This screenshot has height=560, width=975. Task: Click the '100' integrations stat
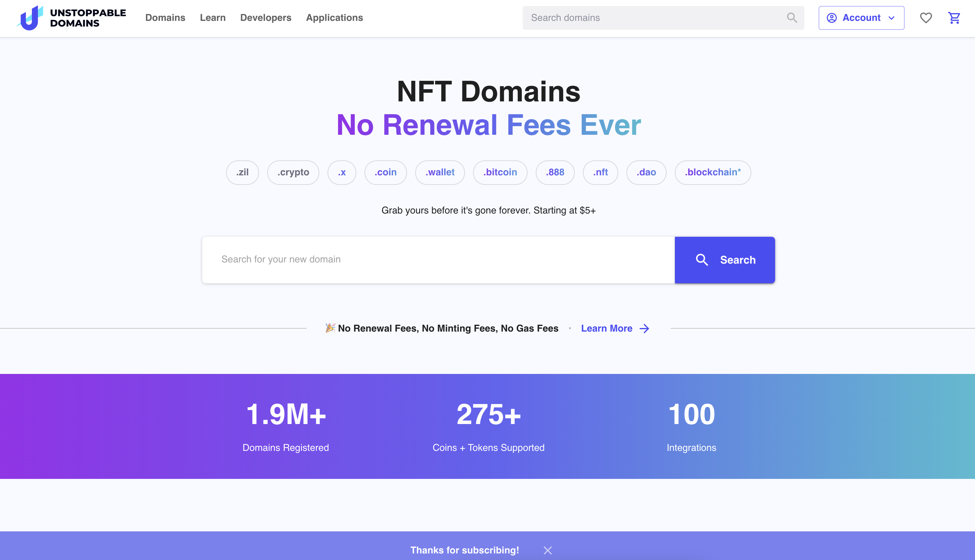(692, 414)
